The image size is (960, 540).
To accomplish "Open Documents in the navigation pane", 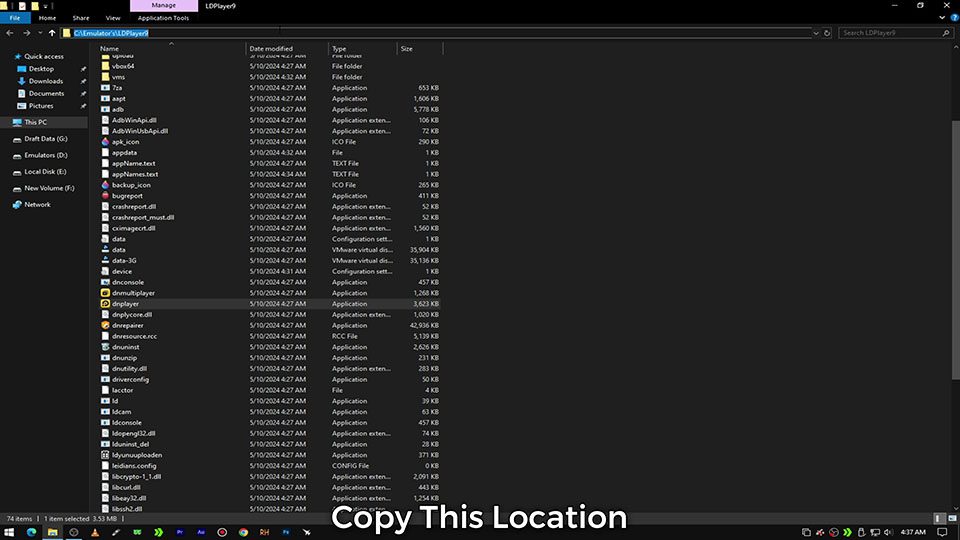I will pos(46,94).
